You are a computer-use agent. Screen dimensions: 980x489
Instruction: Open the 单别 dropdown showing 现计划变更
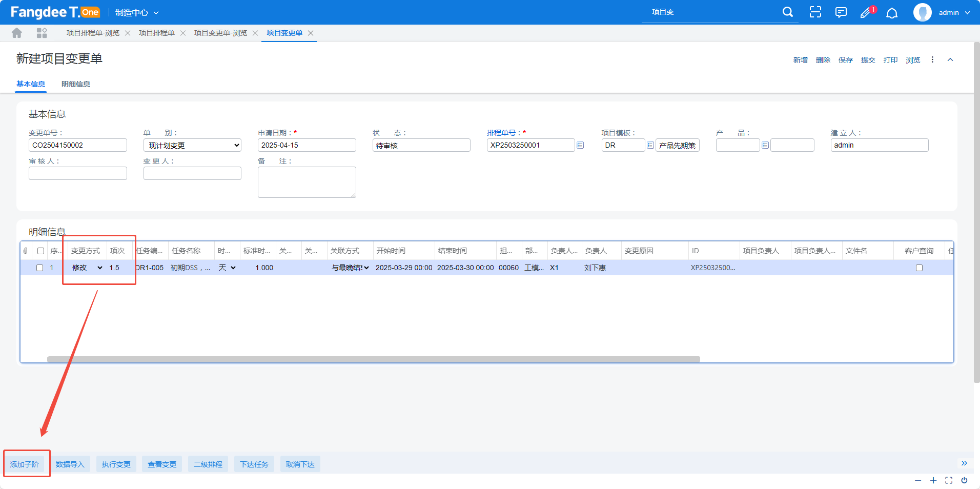192,145
